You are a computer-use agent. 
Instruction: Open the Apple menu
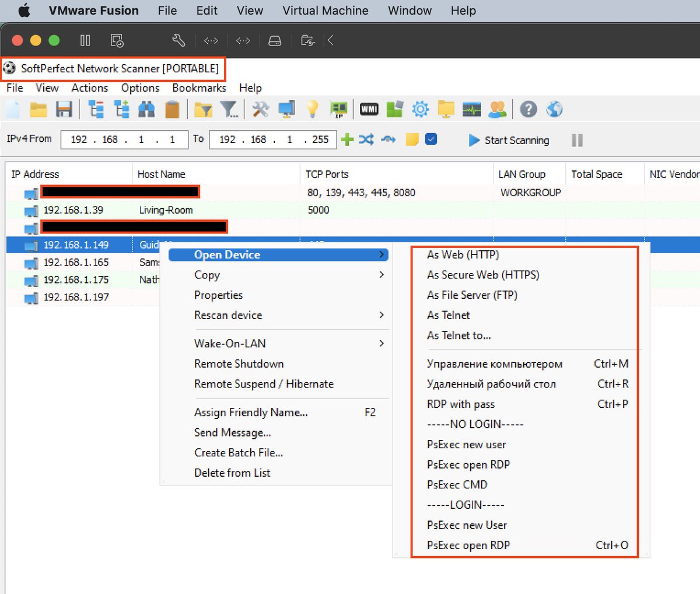[24, 11]
